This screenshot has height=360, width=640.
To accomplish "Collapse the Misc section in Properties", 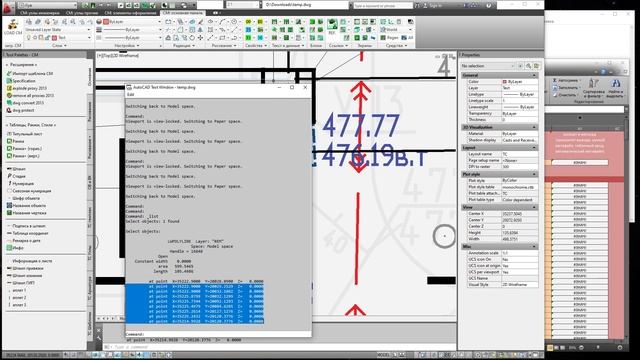I will (534, 247).
